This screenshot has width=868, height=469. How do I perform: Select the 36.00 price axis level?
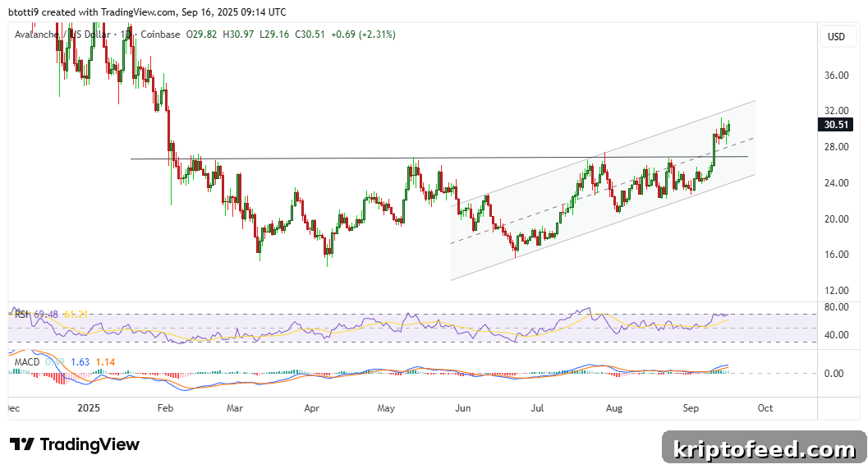coord(837,76)
